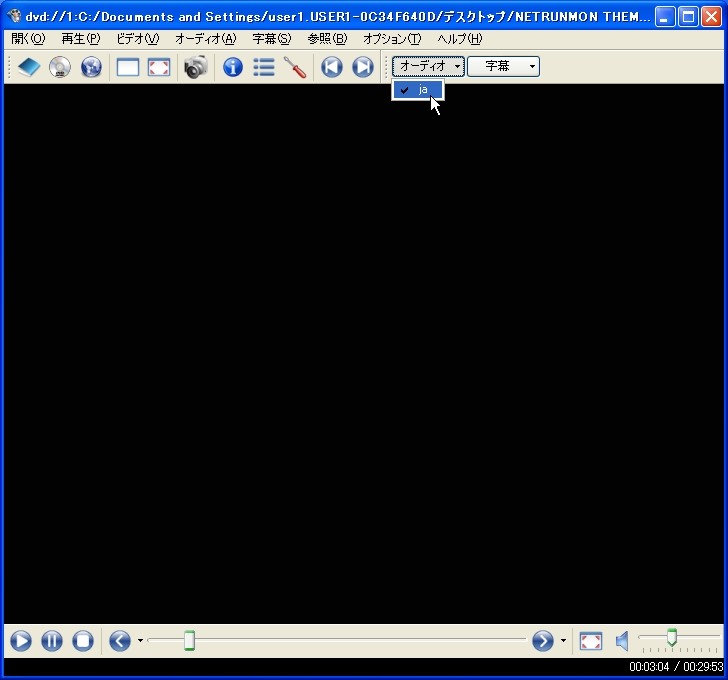The image size is (728, 680).
Task: Maximize the player window
Action: 688,17
